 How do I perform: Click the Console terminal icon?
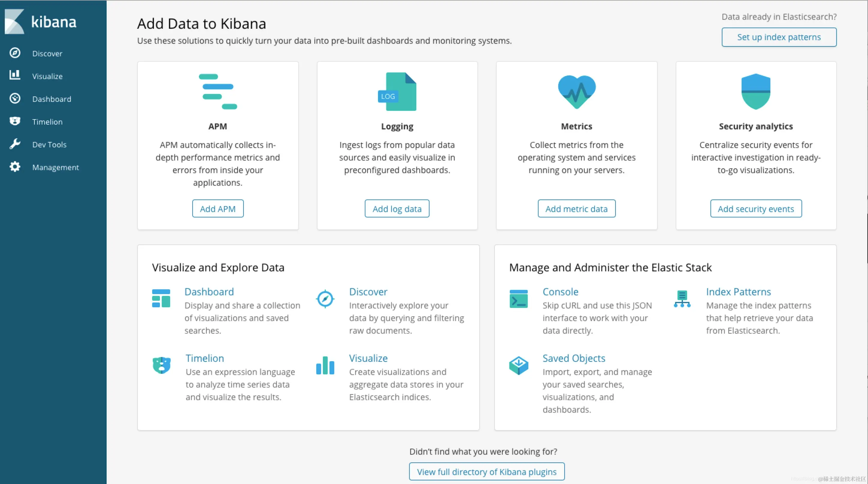[518, 299]
